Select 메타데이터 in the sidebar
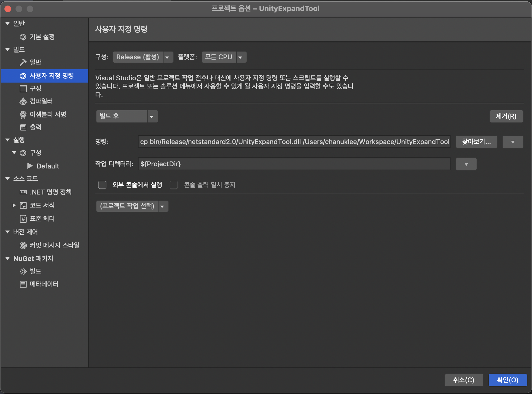 click(44, 284)
